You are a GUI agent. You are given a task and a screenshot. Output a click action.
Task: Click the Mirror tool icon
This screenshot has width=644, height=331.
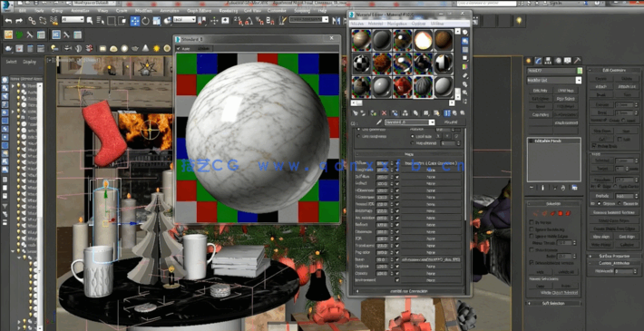(x=337, y=20)
